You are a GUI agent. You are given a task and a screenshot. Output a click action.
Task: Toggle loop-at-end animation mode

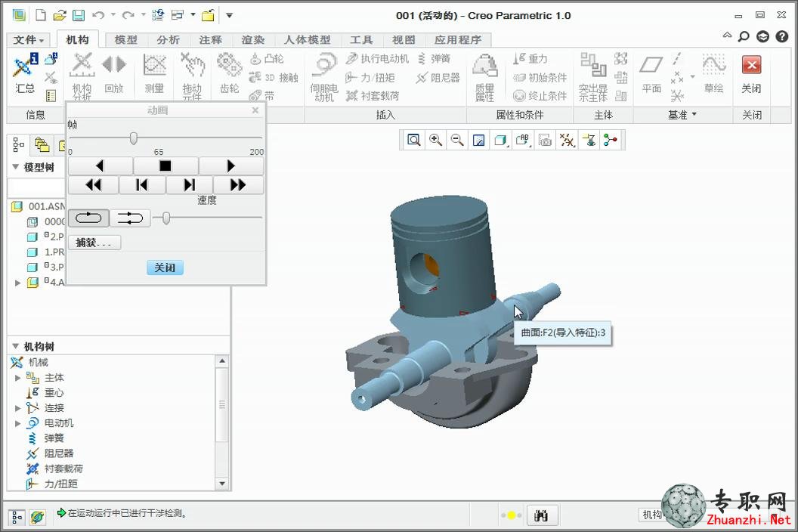coord(88,218)
